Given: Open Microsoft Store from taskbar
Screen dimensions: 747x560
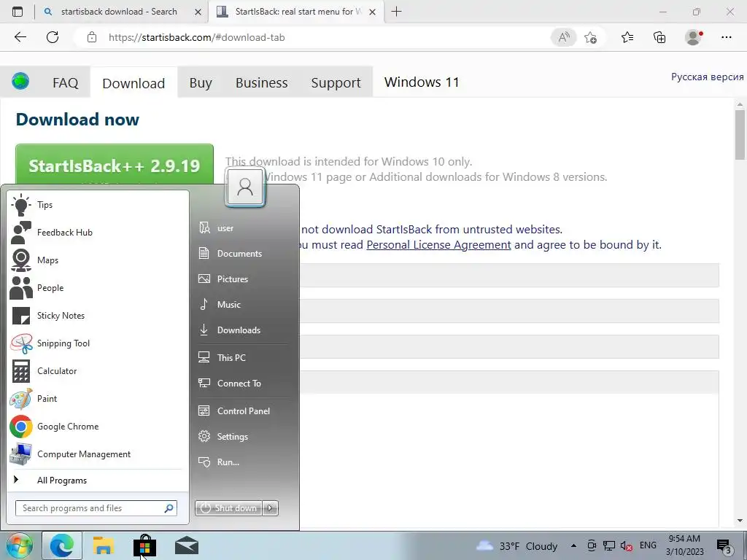Looking at the screenshot, I should (x=145, y=546).
